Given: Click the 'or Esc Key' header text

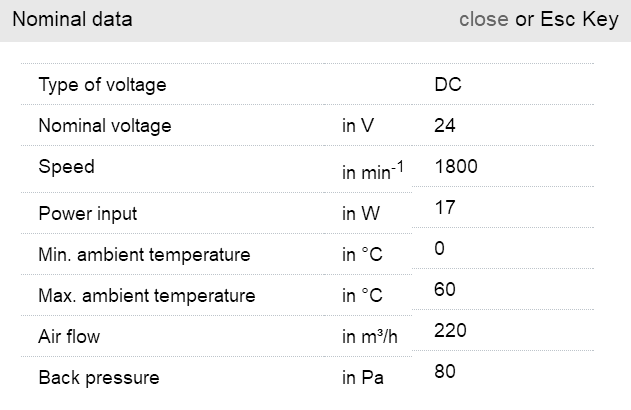Looking at the screenshot, I should 567,19.
